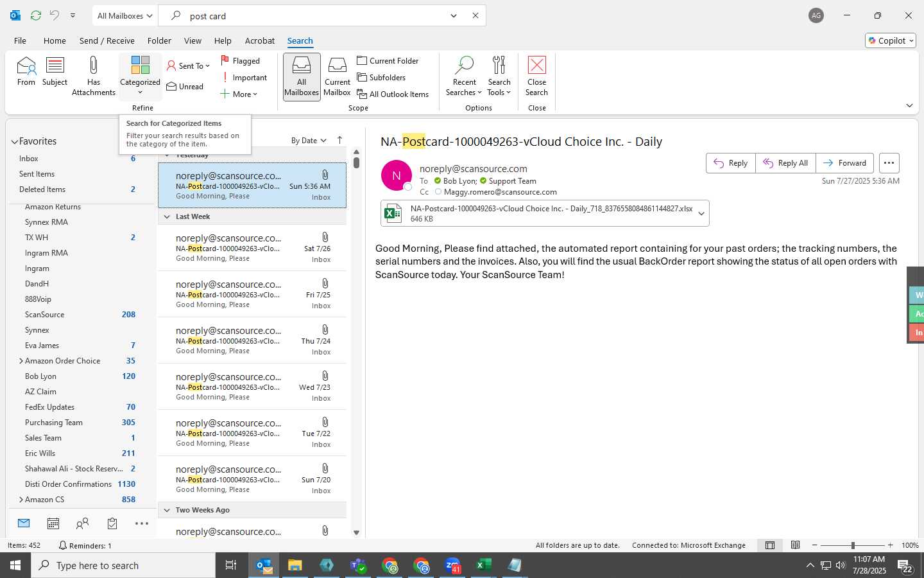Expand the Amazon Order Choice folder

(21, 361)
